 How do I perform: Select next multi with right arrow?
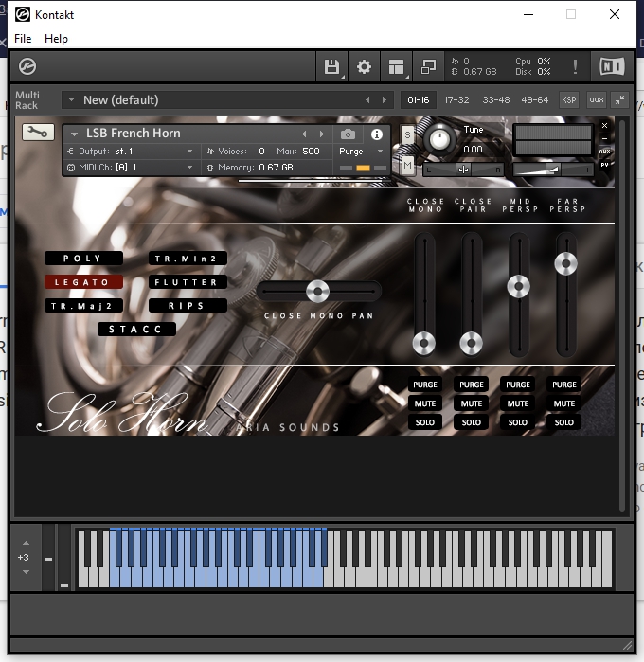384,100
